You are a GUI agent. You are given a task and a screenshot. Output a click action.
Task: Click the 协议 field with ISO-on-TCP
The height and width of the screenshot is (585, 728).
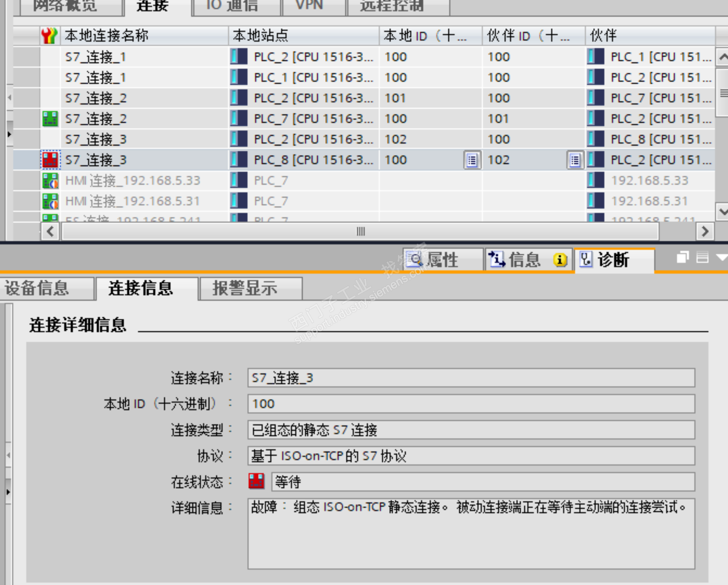click(x=471, y=456)
